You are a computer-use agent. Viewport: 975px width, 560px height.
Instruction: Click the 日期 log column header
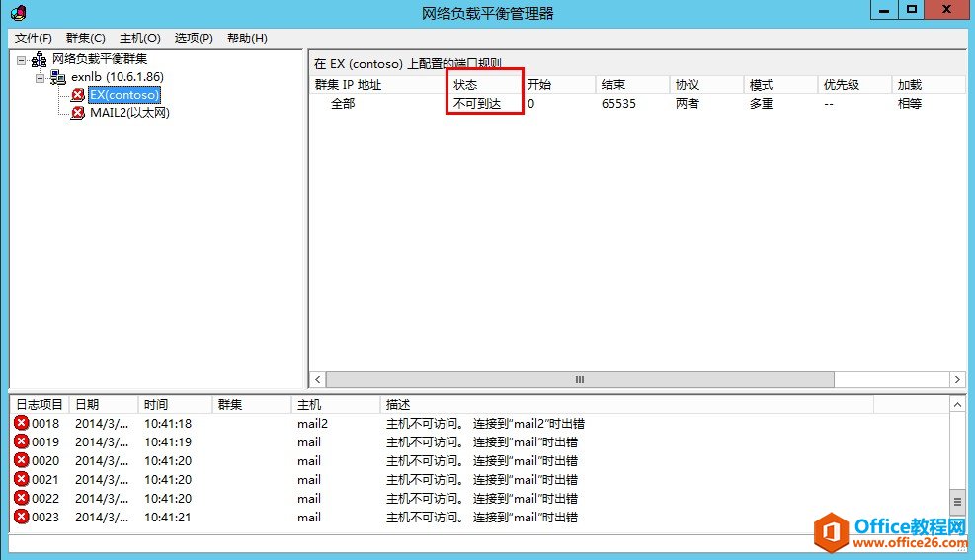click(x=103, y=405)
